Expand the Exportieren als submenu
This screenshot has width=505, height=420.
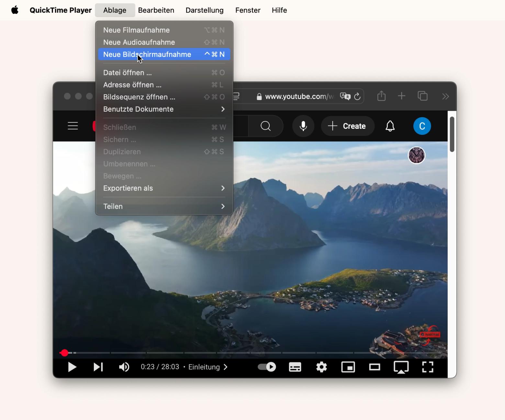(164, 188)
